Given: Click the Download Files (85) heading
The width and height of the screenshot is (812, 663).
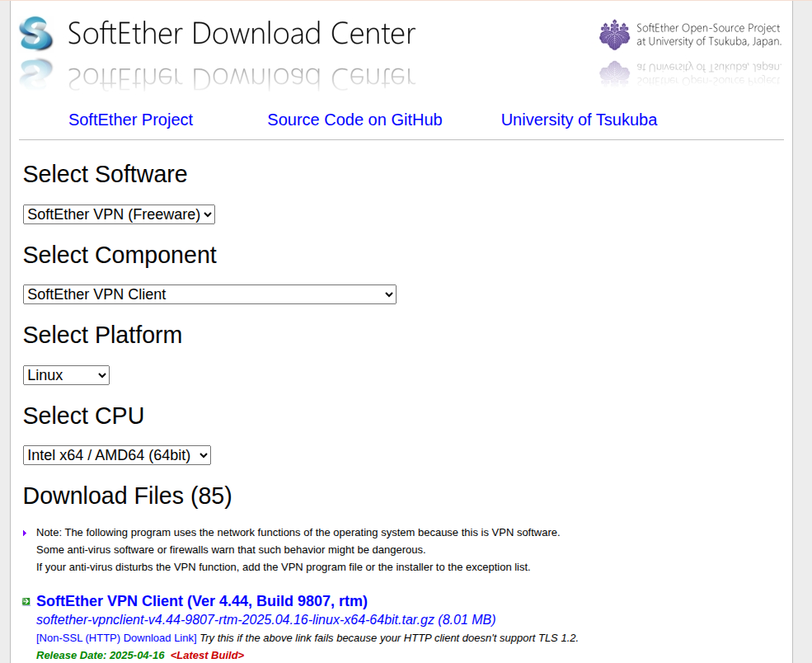Looking at the screenshot, I should [128, 496].
